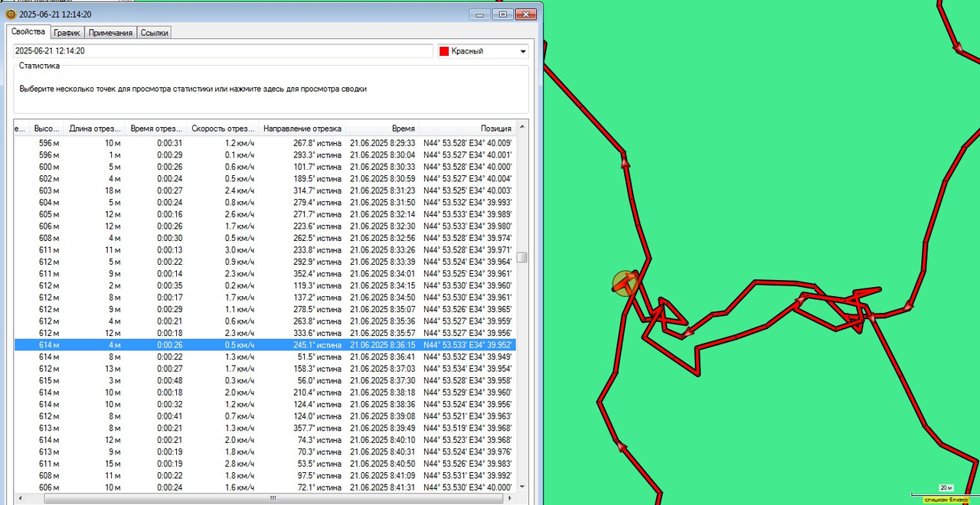Sort by Высота column header
Viewport: 980px width, 505px height.
[x=46, y=129]
